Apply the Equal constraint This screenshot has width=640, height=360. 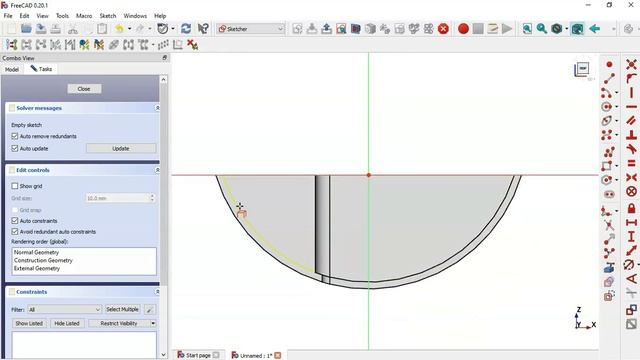[631, 163]
